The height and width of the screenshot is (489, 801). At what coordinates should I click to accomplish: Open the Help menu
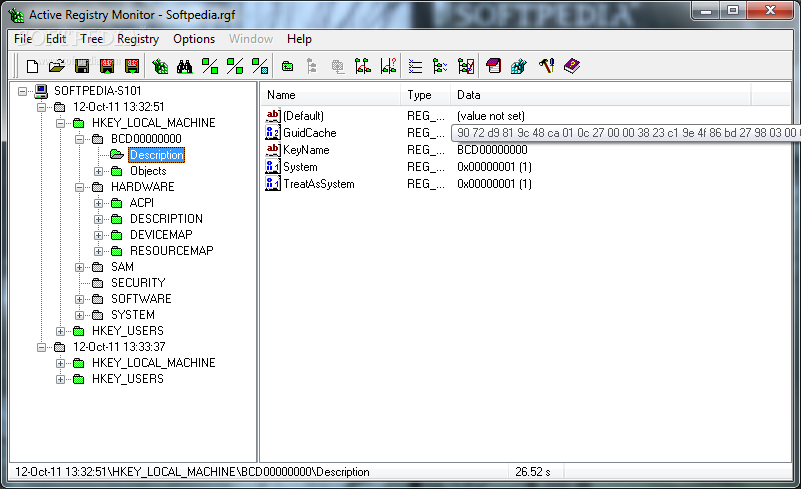pos(299,39)
